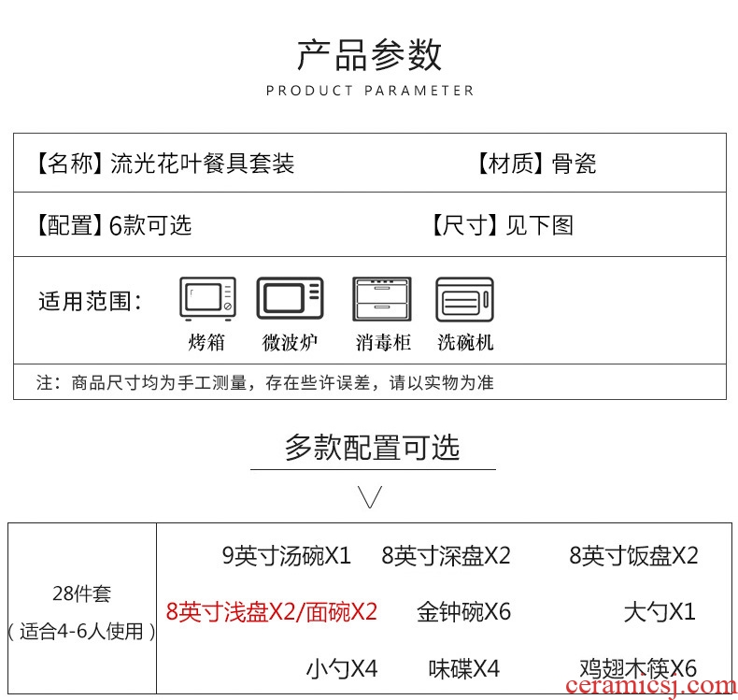
Task: Select the 产品参数 heading
Action: [370, 55]
